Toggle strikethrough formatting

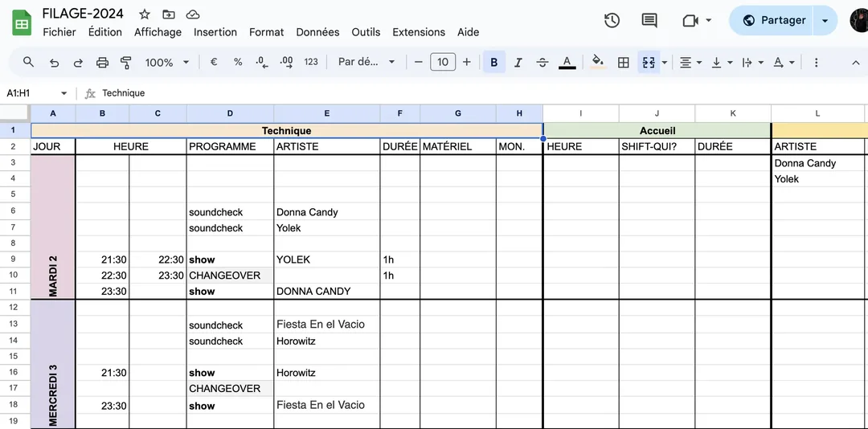pyautogui.click(x=542, y=62)
